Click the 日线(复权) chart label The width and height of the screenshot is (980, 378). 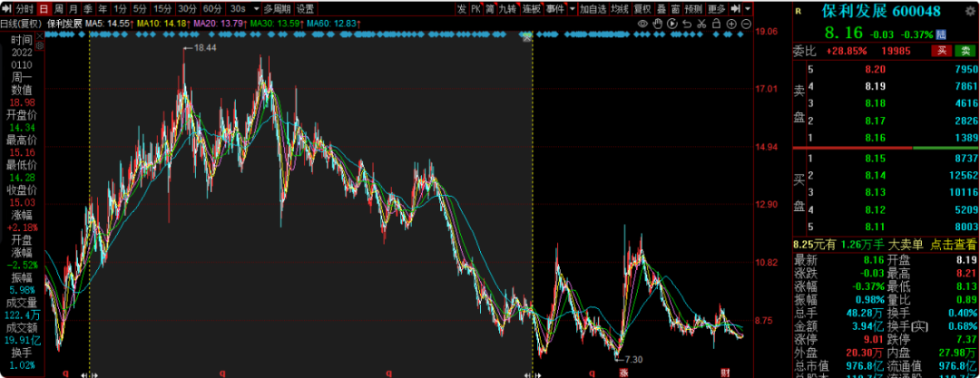[22, 24]
